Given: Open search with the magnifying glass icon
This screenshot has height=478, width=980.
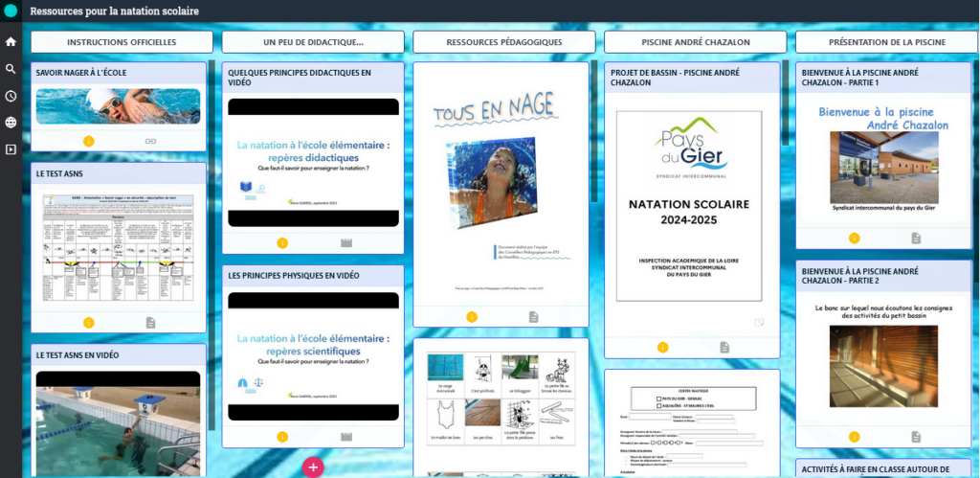Looking at the screenshot, I should tap(11, 69).
